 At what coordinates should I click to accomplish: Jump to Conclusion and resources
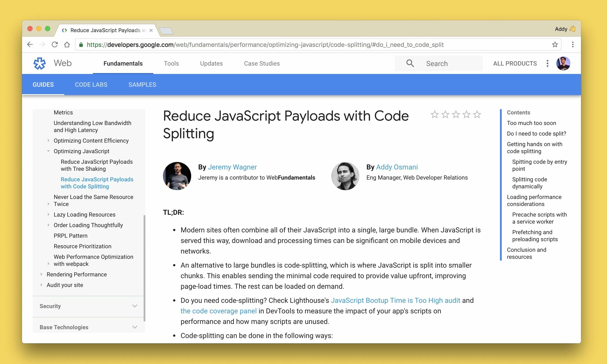pyautogui.click(x=526, y=253)
